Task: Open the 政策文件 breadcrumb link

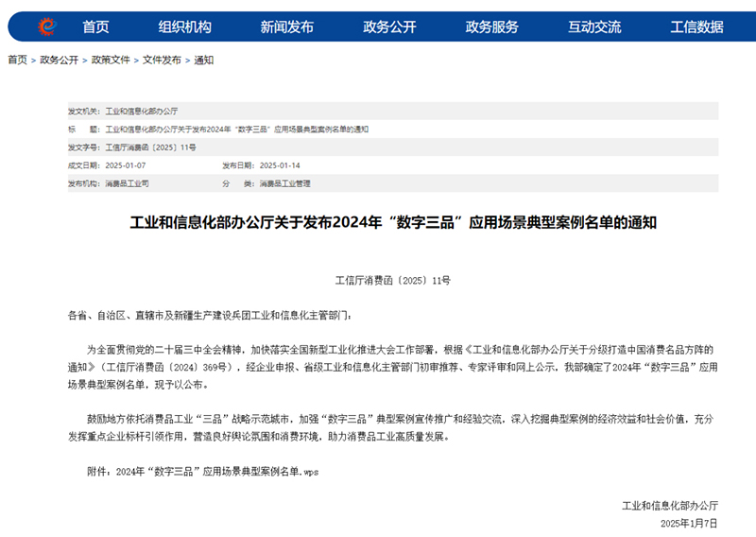Action: click(111, 60)
